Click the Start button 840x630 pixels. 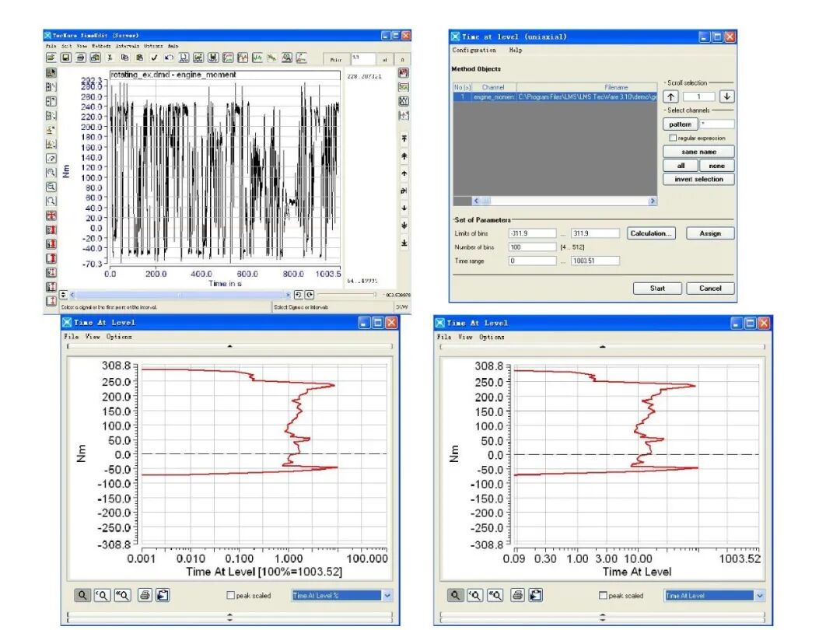pyautogui.click(x=657, y=289)
